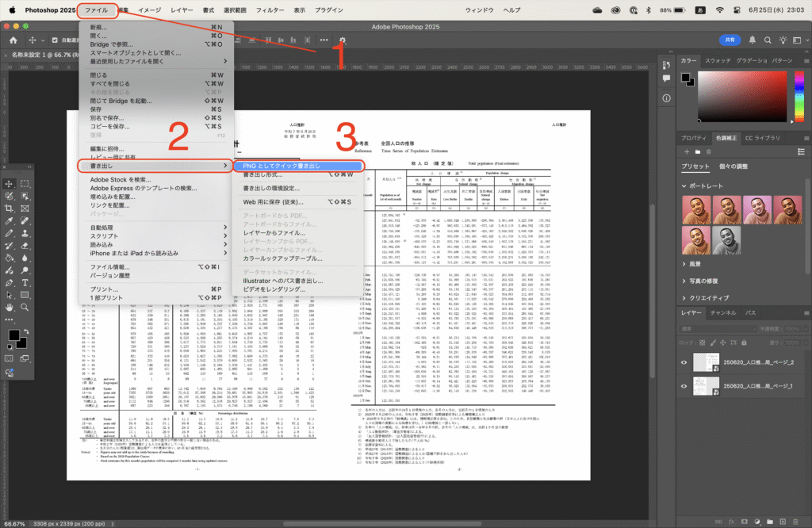
Task: Change the screen mode icon in toolbox
Action: (25, 358)
